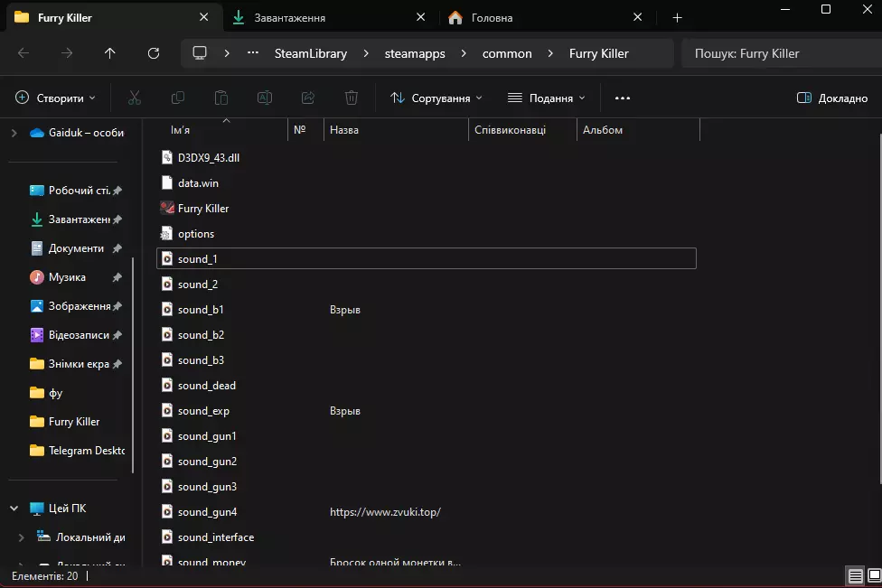Viewport: 882px width, 588px height.
Task: Click the Cut scissors icon in toolbar
Action: (135, 98)
